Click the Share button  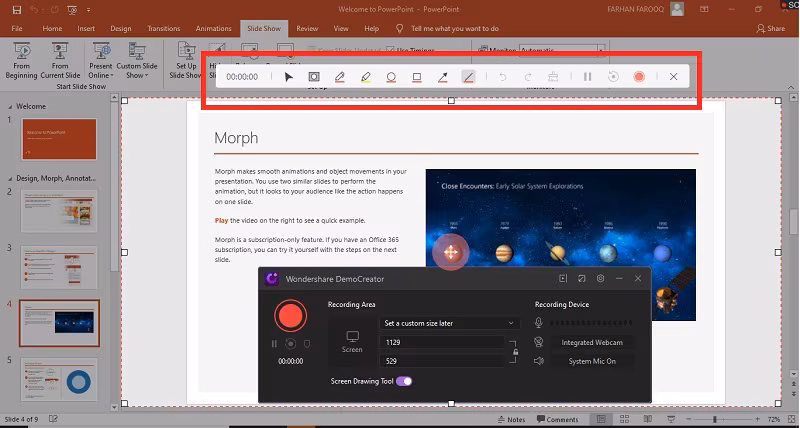pos(771,29)
